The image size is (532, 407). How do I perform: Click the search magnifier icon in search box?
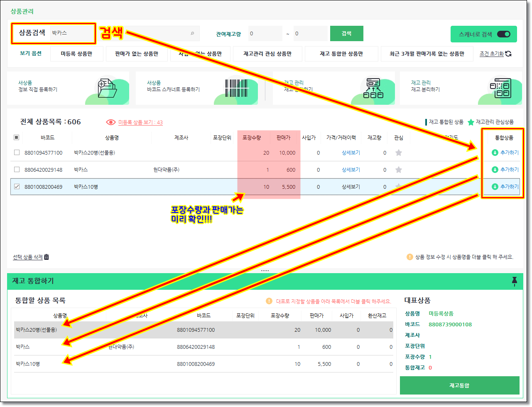pyautogui.click(x=192, y=33)
